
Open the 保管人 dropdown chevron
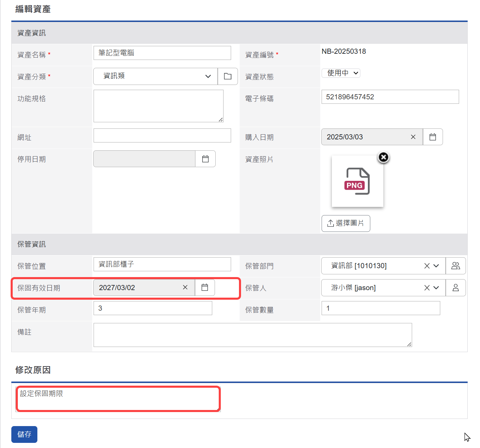point(436,288)
